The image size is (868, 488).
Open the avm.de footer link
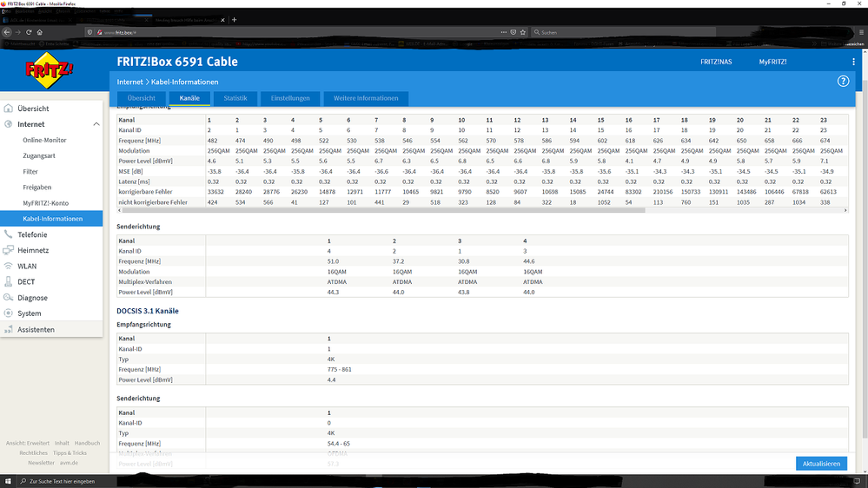(69, 463)
